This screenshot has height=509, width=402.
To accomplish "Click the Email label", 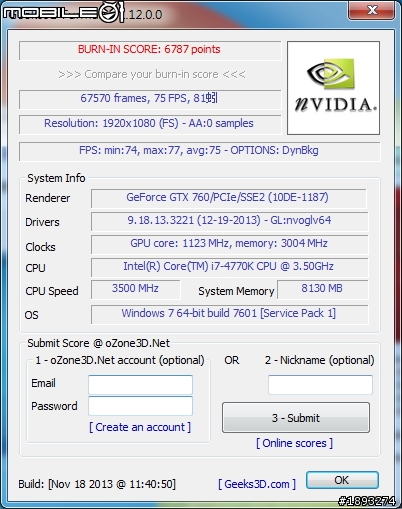I will [x=43, y=383].
